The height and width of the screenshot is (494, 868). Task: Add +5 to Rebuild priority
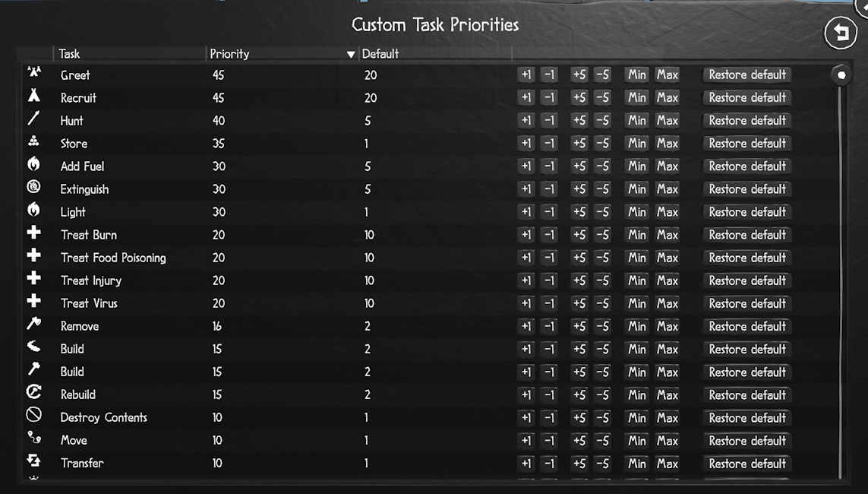pyautogui.click(x=579, y=394)
